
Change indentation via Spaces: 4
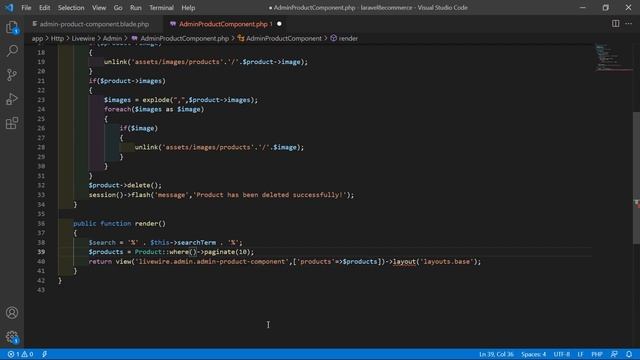tap(533, 354)
